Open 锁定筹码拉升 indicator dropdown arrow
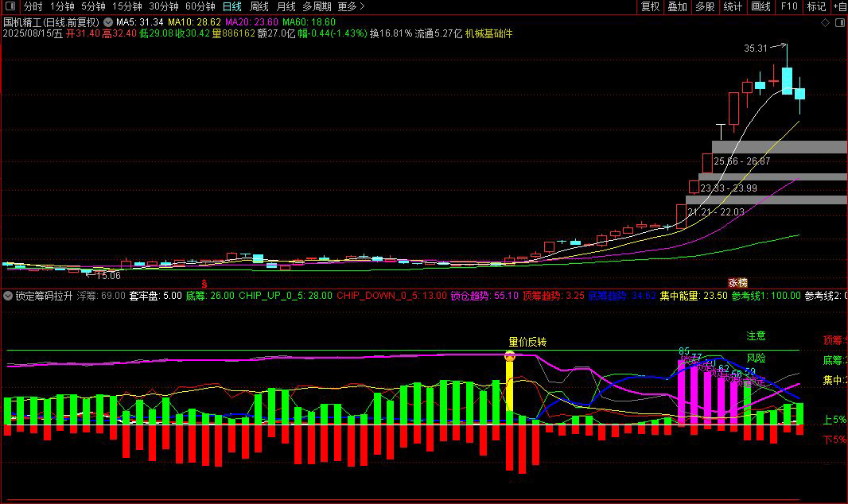The image size is (848, 504). point(8,296)
